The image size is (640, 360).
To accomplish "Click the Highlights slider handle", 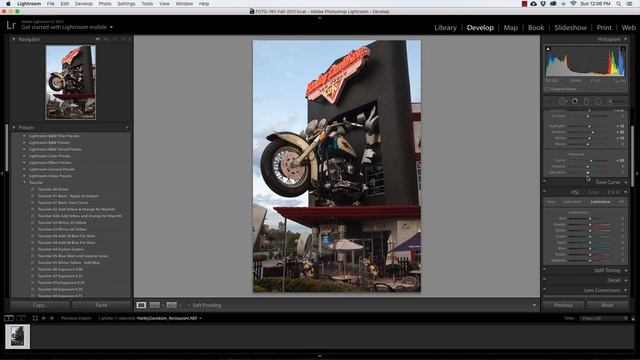I will point(590,126).
